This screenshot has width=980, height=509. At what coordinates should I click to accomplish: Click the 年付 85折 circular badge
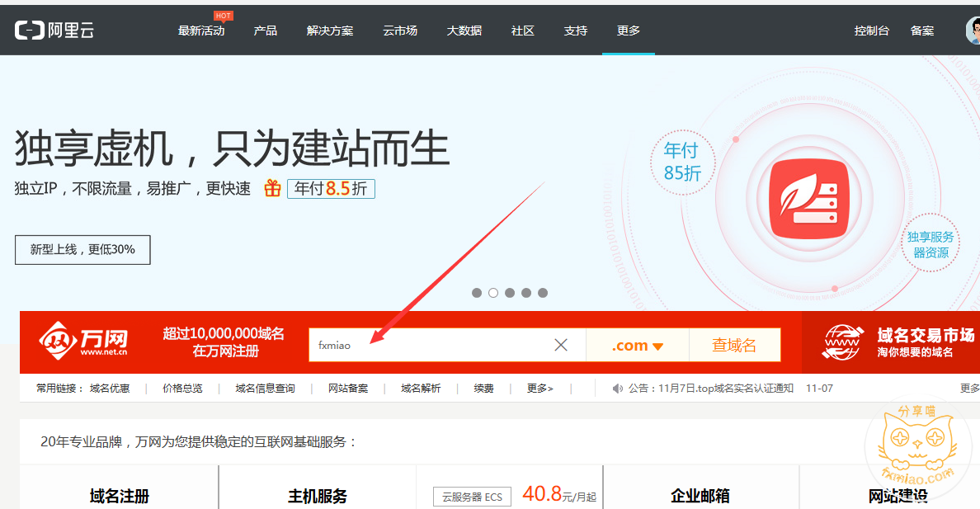tap(682, 162)
